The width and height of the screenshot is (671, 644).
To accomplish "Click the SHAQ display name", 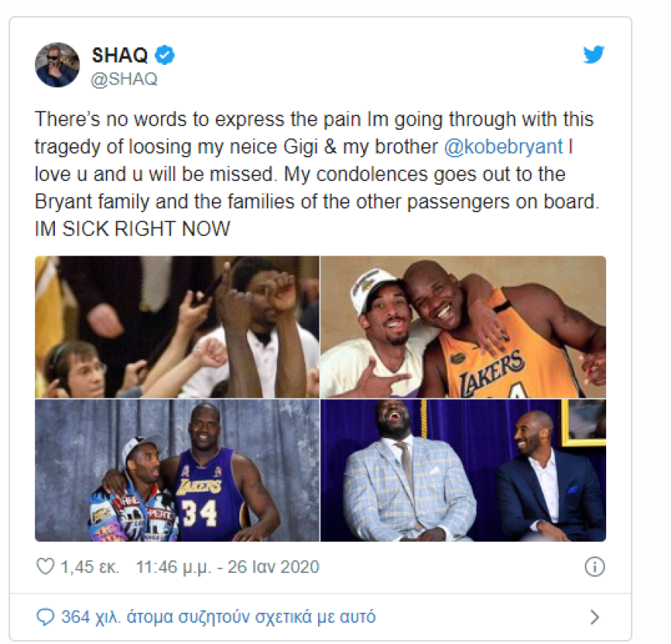I will click(x=120, y=55).
